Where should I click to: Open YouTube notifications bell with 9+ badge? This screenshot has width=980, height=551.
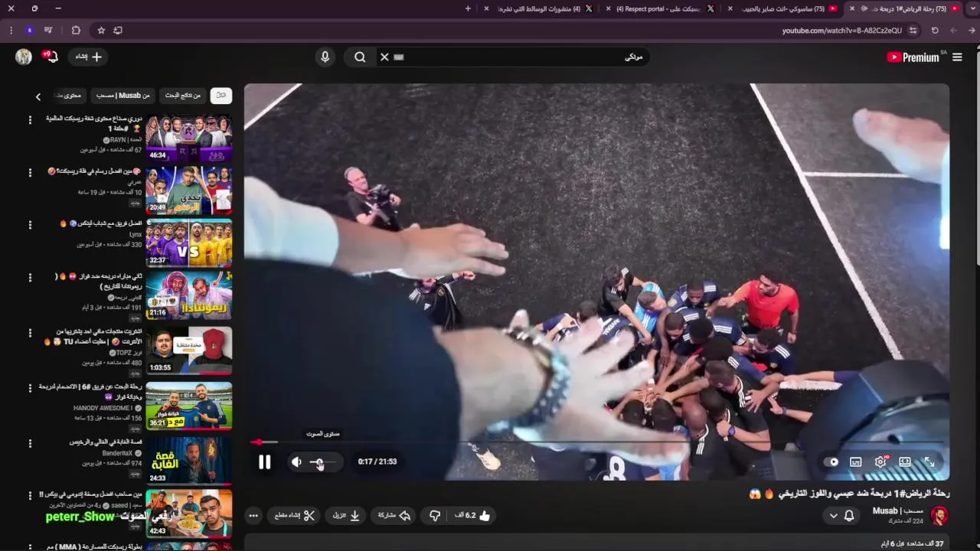pyautogui.click(x=51, y=57)
